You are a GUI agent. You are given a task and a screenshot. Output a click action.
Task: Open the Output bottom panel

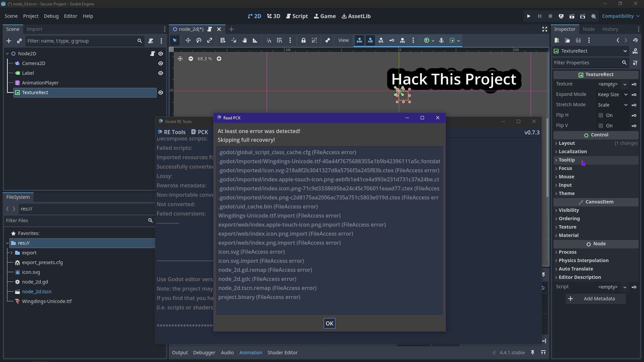pos(180,353)
